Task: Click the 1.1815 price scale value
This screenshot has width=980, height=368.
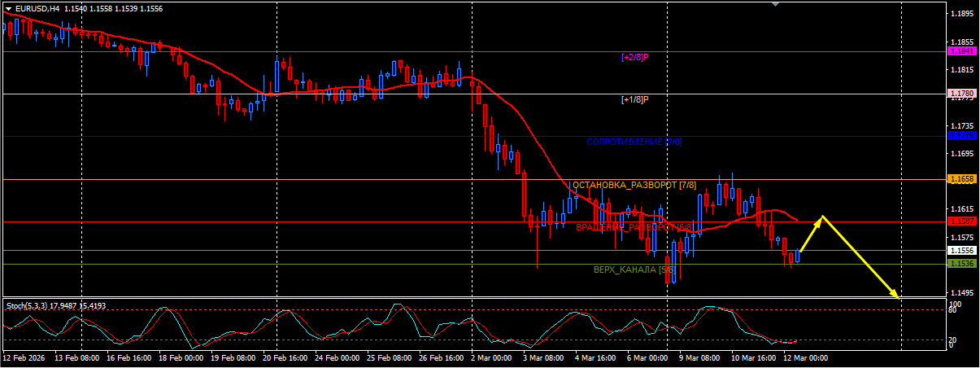Action: click(x=963, y=70)
